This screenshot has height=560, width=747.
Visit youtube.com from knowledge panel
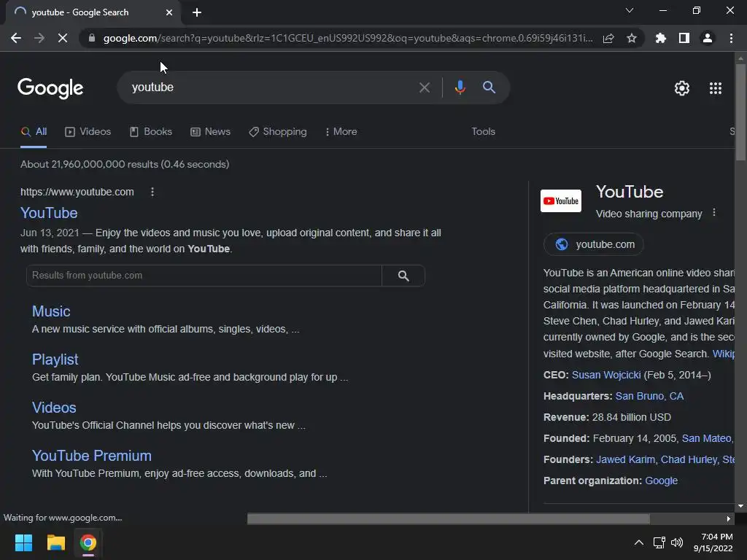pyautogui.click(x=594, y=244)
